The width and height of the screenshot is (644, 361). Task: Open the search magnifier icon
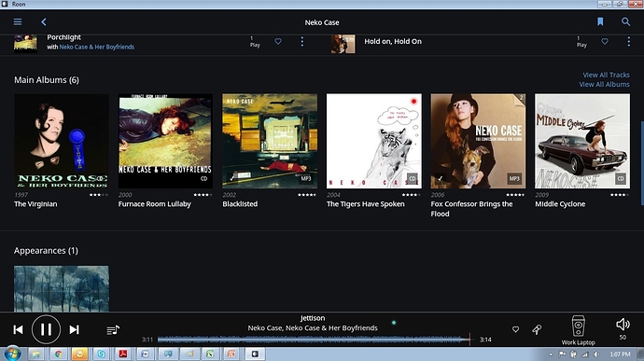pos(625,21)
